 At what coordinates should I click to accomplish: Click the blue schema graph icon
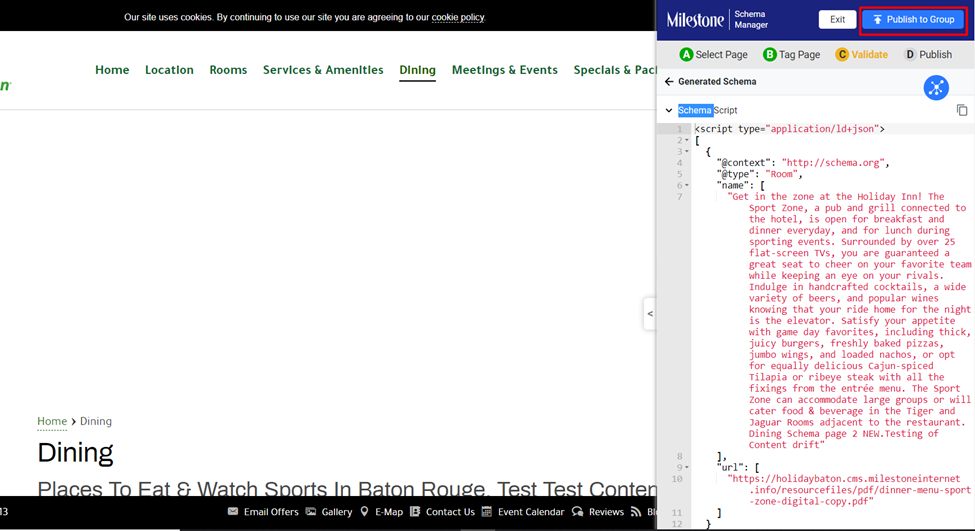coord(936,88)
